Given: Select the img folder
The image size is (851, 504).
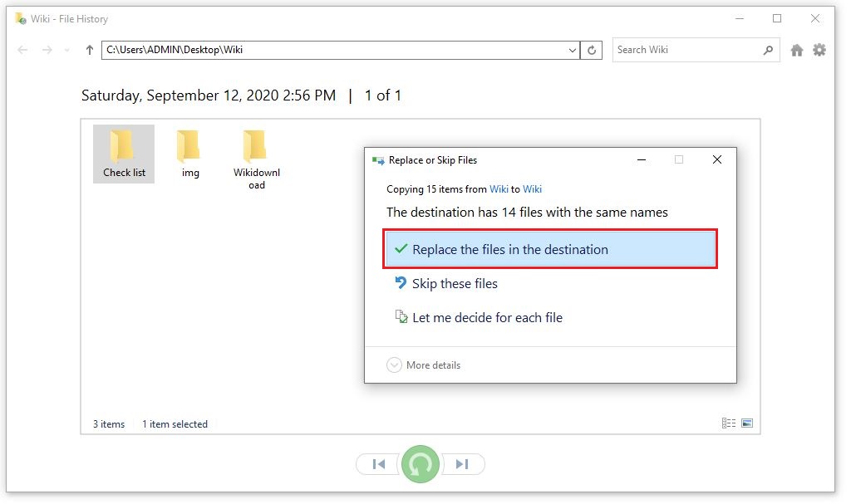Looking at the screenshot, I should click(x=190, y=154).
